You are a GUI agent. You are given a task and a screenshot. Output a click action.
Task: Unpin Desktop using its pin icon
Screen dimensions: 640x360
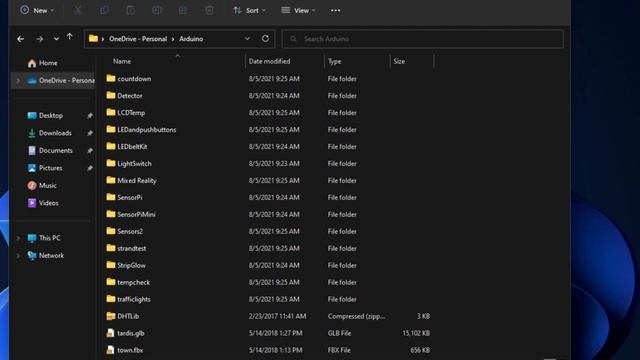[x=89, y=116]
